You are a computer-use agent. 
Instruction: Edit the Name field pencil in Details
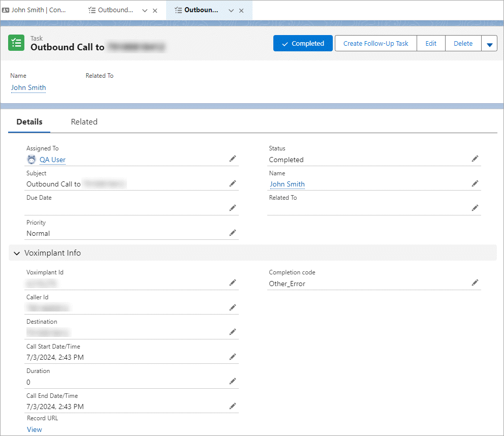pos(475,183)
